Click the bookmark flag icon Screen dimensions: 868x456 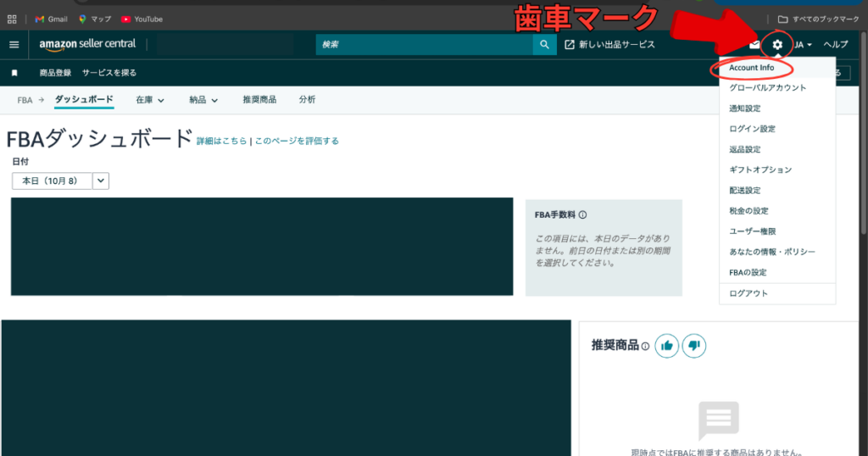14,73
